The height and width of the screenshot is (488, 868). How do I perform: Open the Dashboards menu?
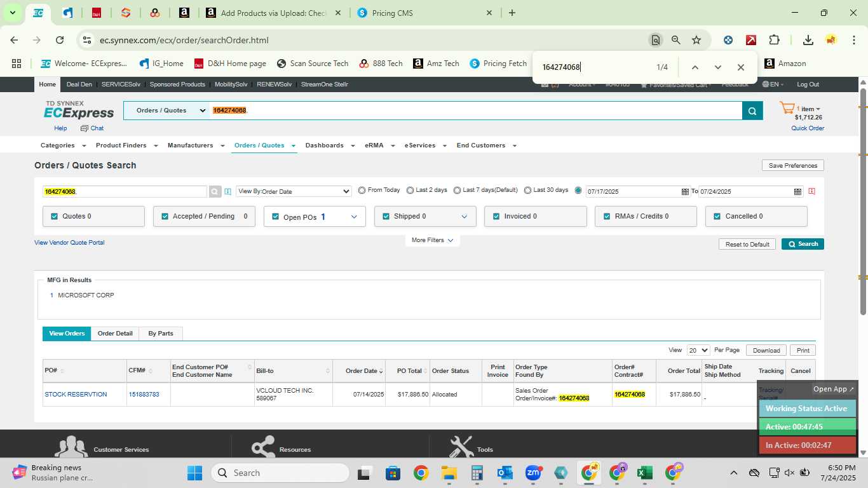(329, 146)
